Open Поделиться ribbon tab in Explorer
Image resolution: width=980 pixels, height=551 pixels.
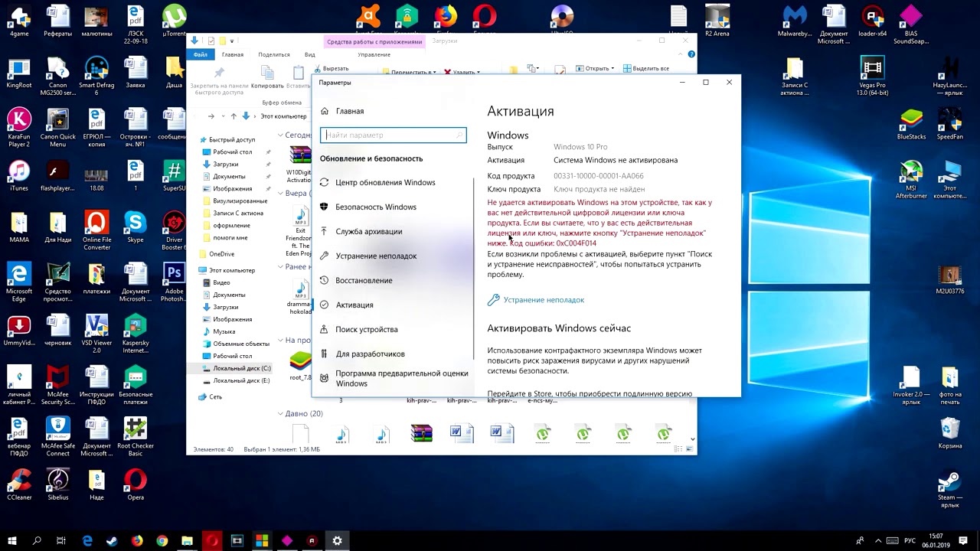pos(274,54)
